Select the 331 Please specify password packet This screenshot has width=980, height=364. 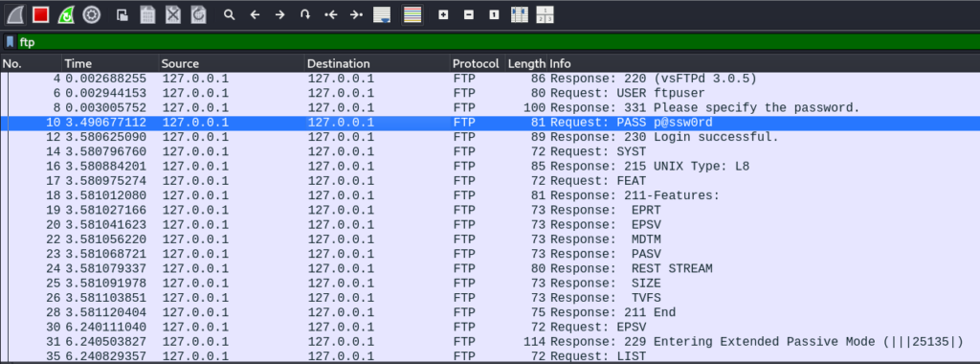pyautogui.click(x=490, y=107)
